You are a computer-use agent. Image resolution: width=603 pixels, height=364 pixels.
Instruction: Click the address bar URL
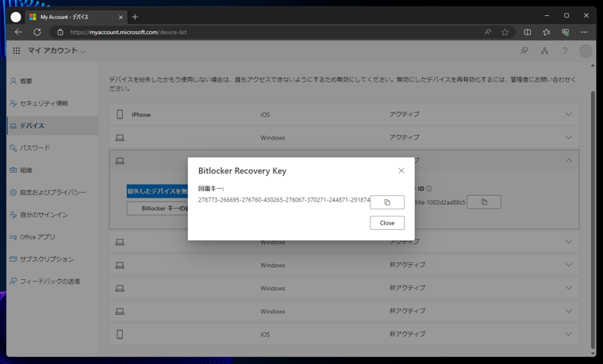click(x=129, y=33)
